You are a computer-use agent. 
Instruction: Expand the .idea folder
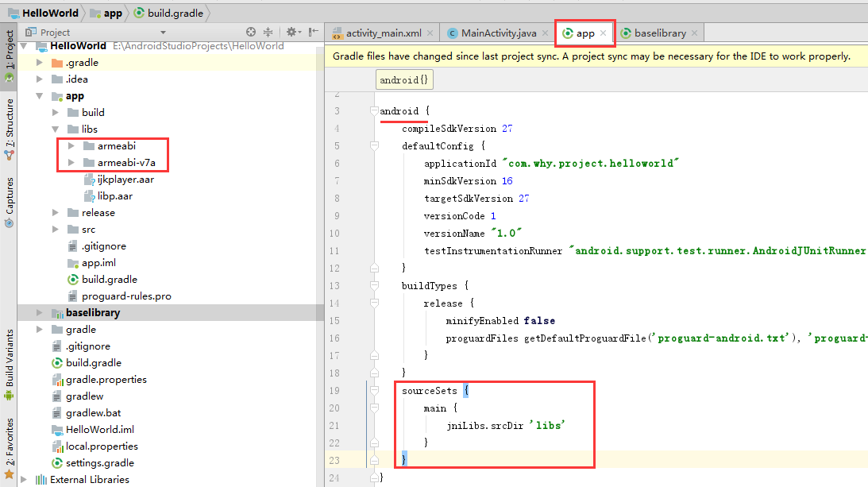(39, 79)
